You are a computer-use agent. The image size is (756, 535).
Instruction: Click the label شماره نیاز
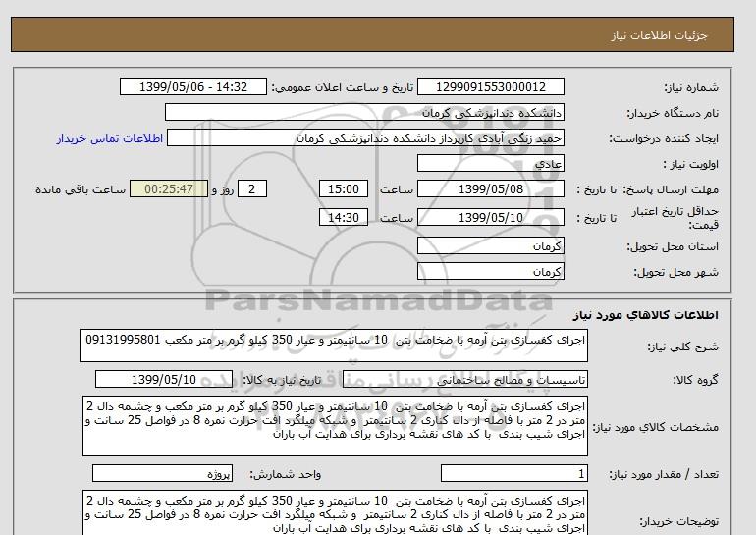tap(691, 87)
